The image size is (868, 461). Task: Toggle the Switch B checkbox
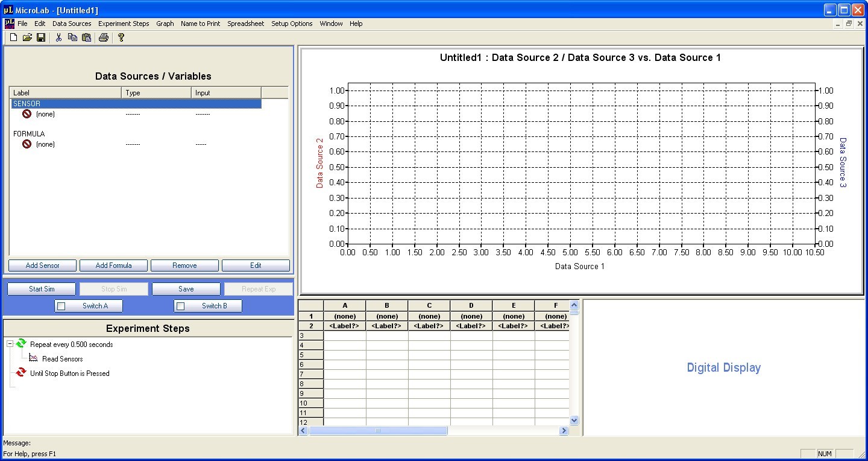(180, 306)
